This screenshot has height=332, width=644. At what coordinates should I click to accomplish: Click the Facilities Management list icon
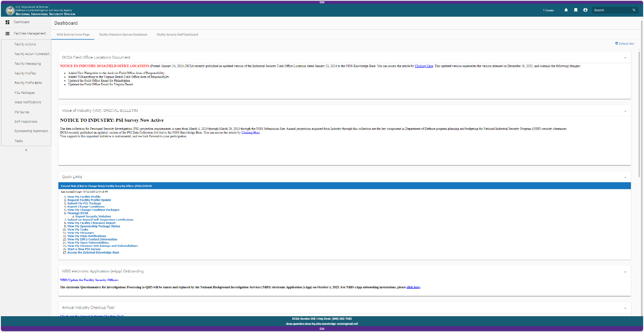(x=7, y=33)
